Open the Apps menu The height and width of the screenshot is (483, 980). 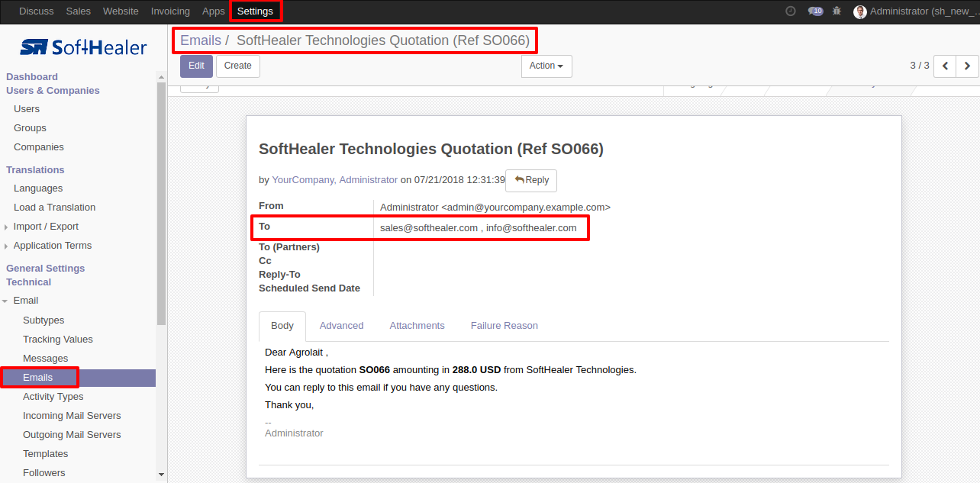214,11
